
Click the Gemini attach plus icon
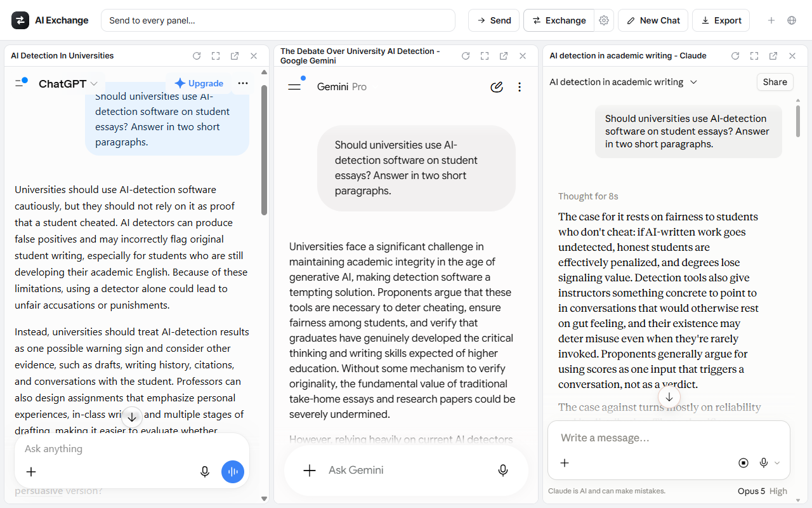click(310, 471)
